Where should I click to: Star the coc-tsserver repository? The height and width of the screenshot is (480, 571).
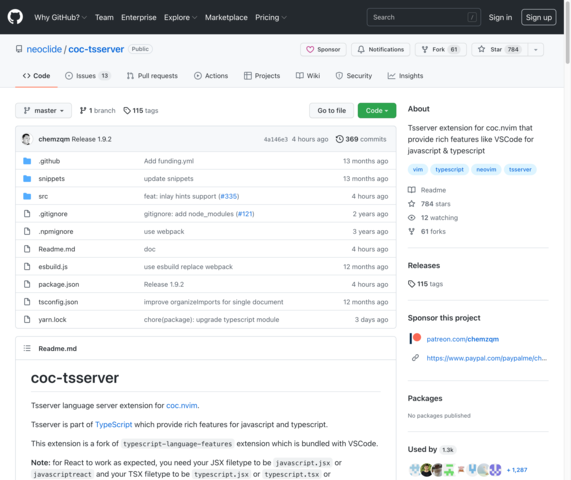(500, 50)
